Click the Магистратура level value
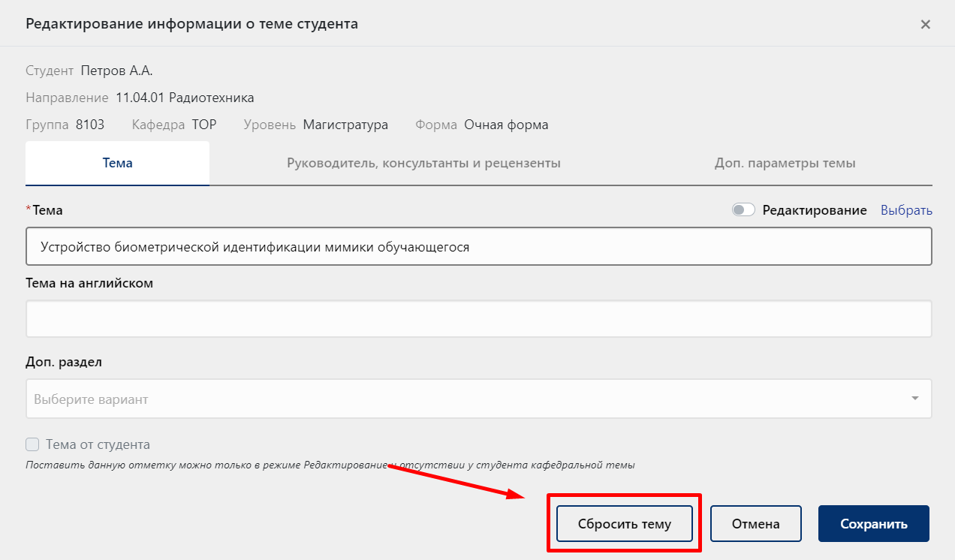Image resolution: width=955 pixels, height=560 pixels. (x=345, y=125)
